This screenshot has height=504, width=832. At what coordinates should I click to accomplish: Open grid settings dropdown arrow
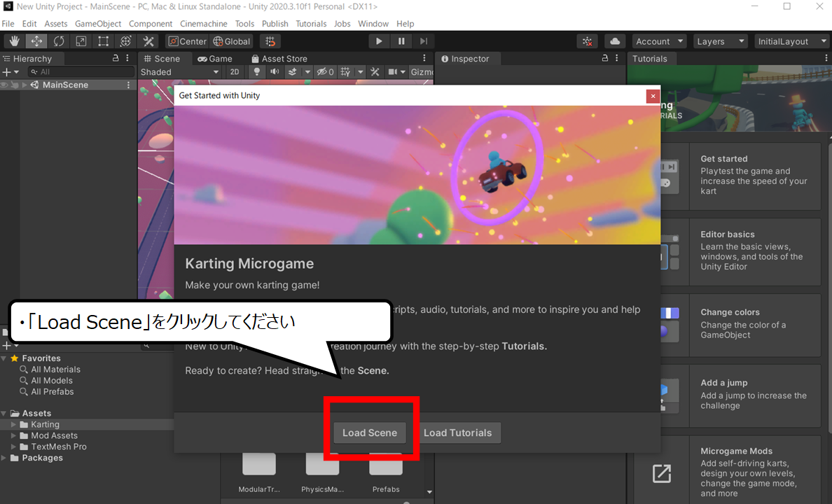point(360,72)
